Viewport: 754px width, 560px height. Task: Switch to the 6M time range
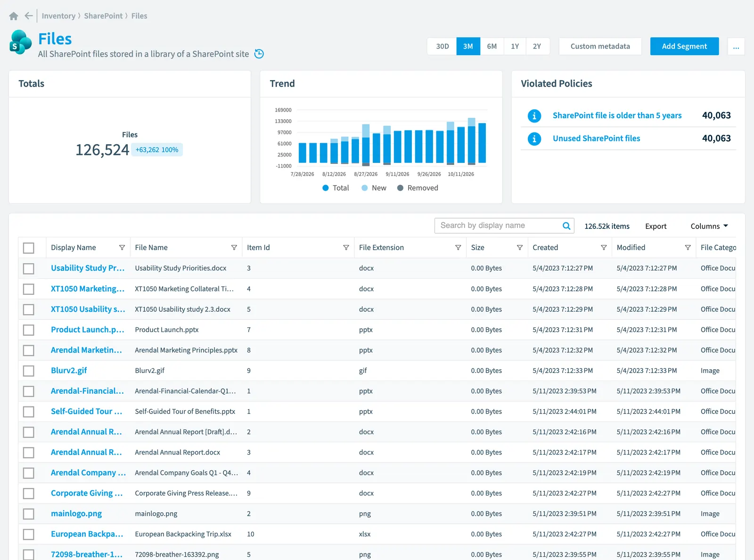[x=492, y=46]
